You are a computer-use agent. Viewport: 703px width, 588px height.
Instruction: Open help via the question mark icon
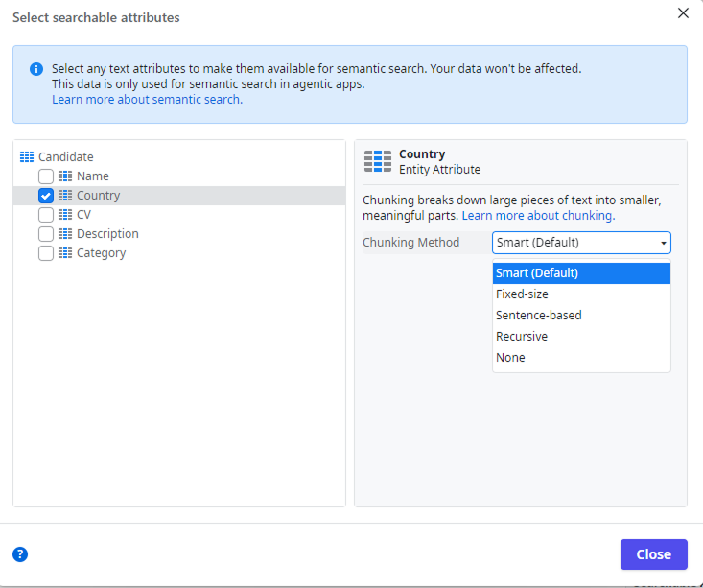coord(20,554)
